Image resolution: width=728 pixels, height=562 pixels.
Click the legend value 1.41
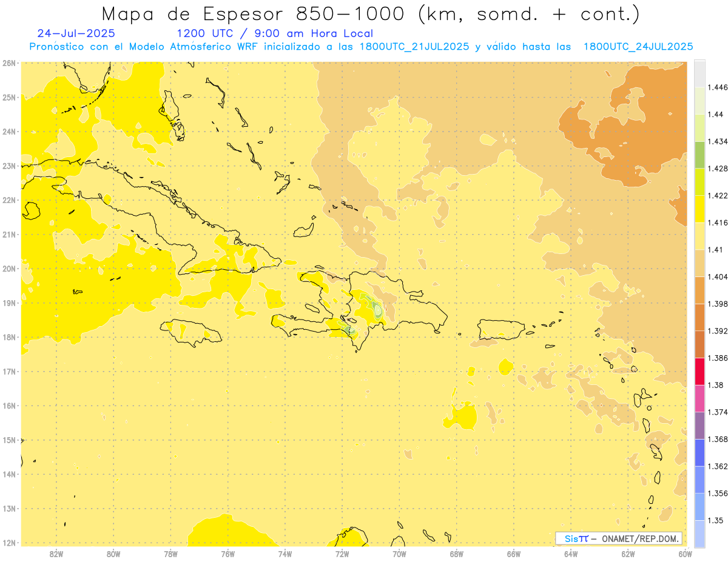click(x=715, y=250)
